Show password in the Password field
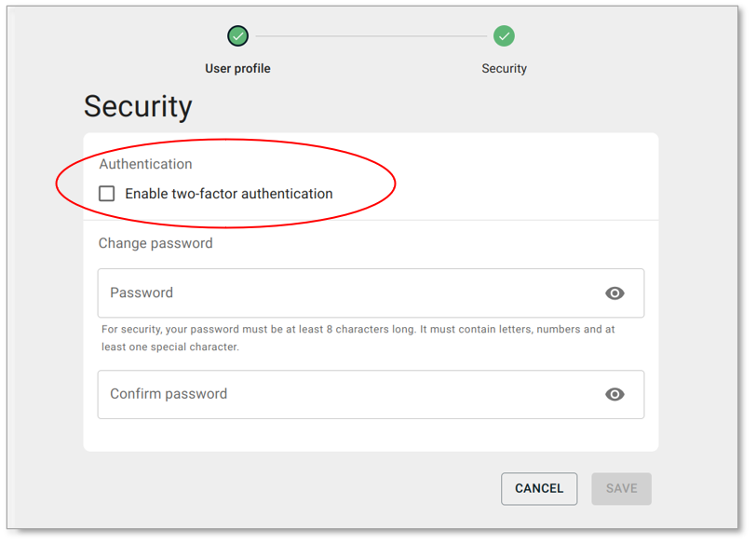Viewport: 756px width, 544px height. 614,293
